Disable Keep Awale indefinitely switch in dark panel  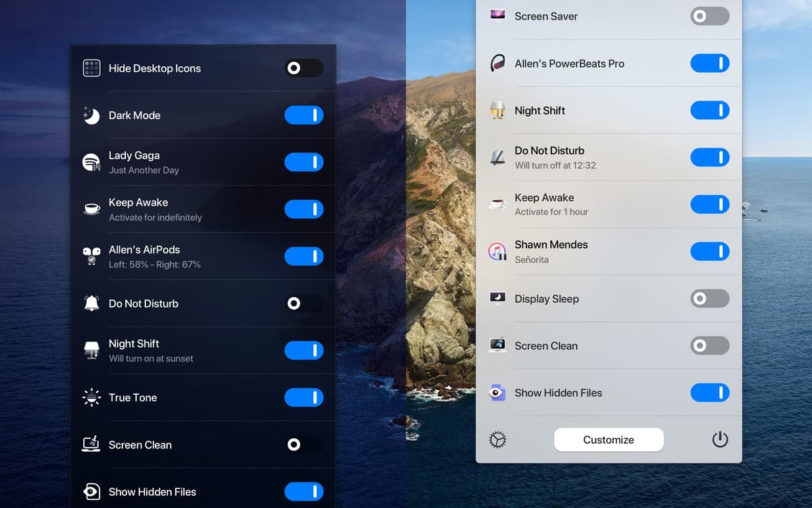(304, 209)
